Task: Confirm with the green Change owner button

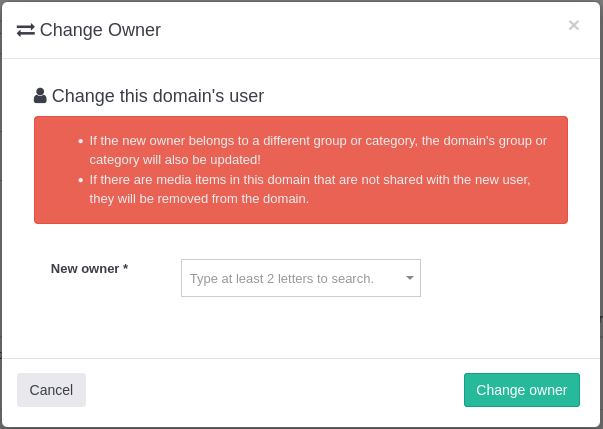Action: click(x=521, y=390)
